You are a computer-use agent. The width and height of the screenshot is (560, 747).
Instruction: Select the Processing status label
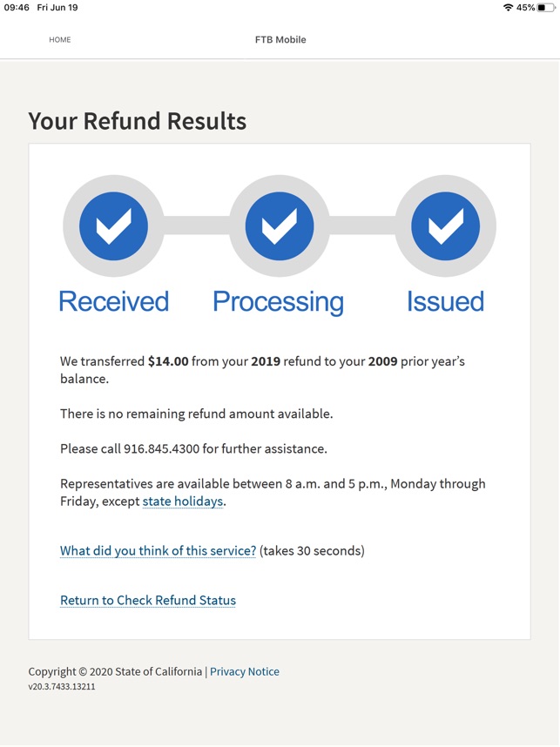click(x=279, y=302)
